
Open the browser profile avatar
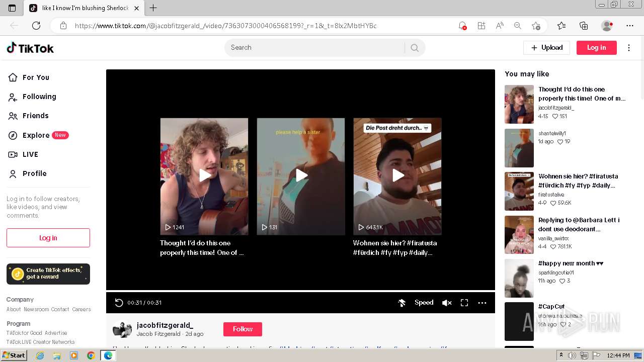click(607, 26)
